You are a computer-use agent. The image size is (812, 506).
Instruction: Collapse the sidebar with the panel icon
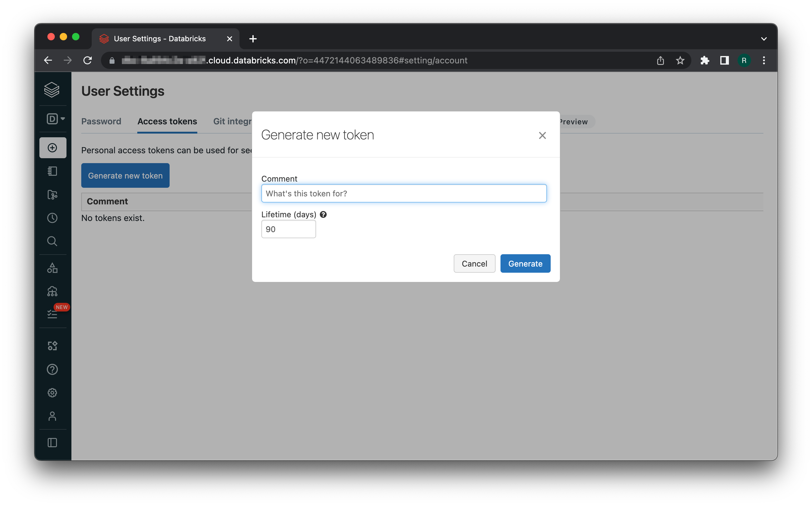click(52, 442)
